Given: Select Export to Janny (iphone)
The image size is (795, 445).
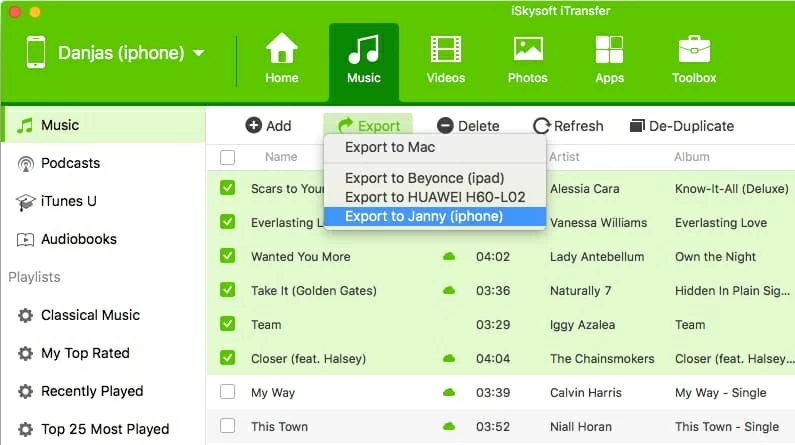Looking at the screenshot, I should click(x=423, y=216).
